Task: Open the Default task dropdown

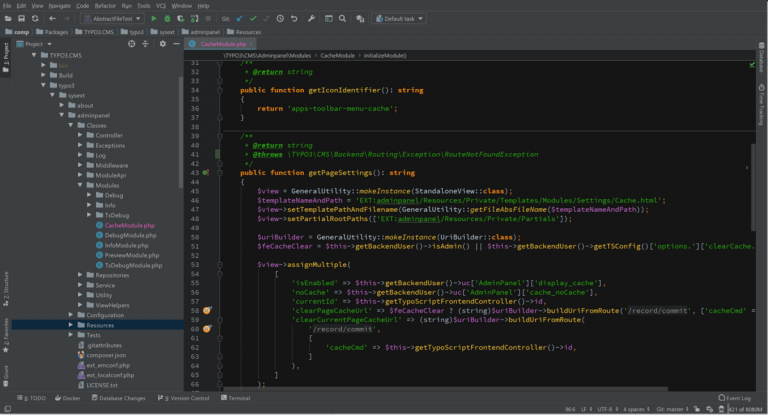Action: click(401, 18)
